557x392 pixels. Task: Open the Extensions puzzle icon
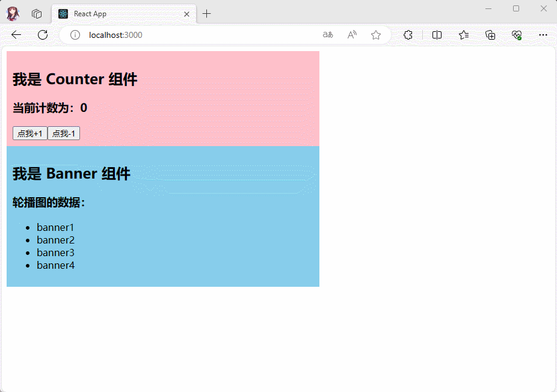tap(408, 35)
